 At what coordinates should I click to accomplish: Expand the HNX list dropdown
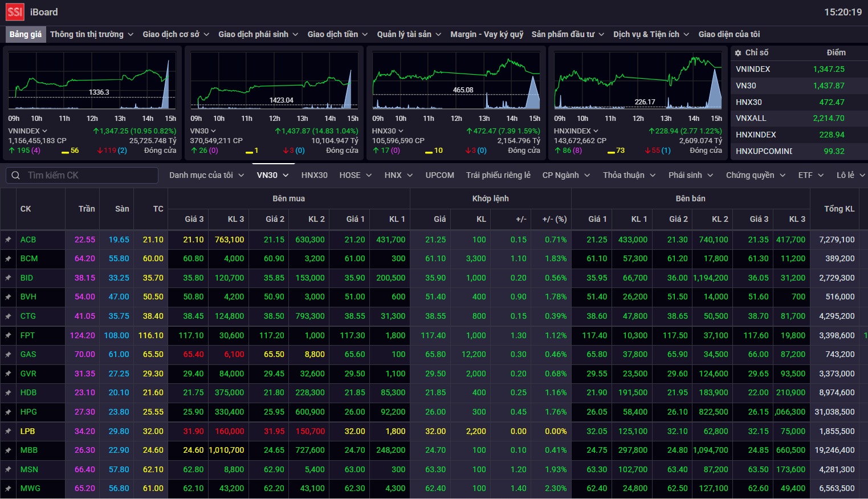399,175
